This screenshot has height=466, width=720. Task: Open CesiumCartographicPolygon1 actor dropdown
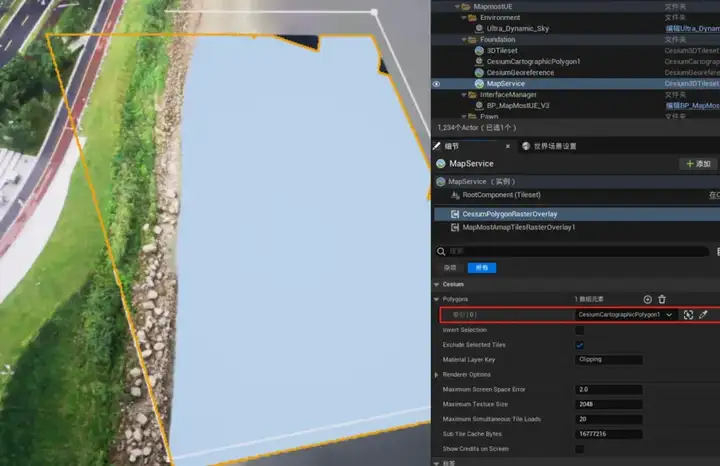click(x=625, y=314)
